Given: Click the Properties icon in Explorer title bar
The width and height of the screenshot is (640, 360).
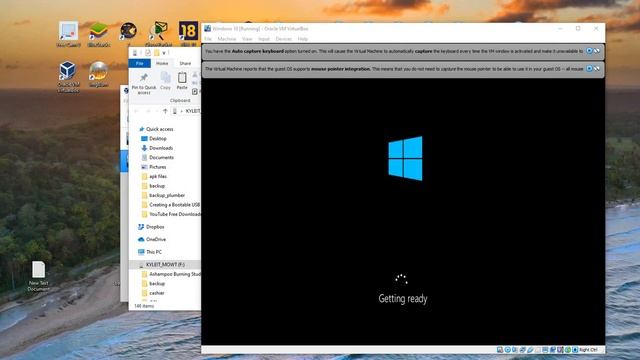Looking at the screenshot, I should 148,53.
